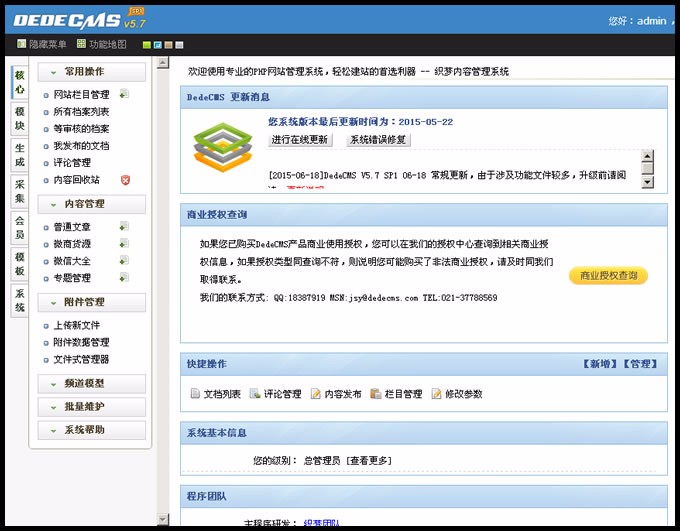
Task: Click the add icon beside 网站栏目管理
Action: pos(124,94)
